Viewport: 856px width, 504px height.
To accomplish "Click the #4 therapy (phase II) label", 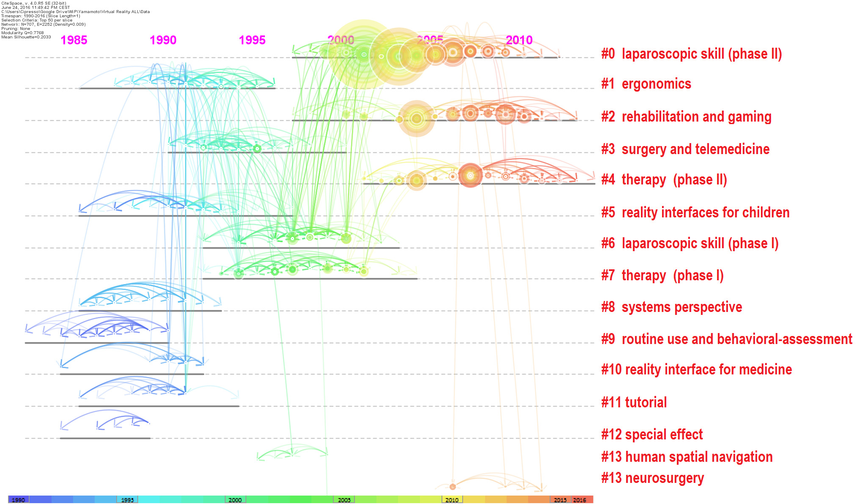I will click(664, 180).
